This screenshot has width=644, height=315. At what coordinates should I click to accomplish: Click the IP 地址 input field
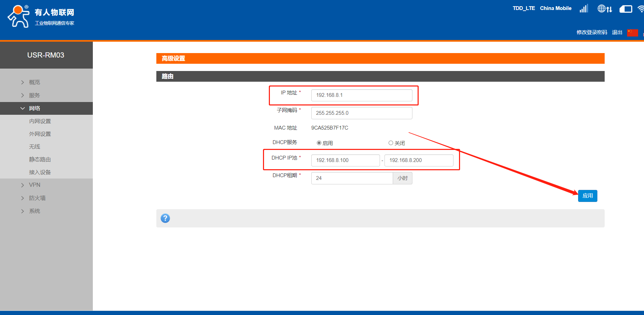(x=361, y=95)
